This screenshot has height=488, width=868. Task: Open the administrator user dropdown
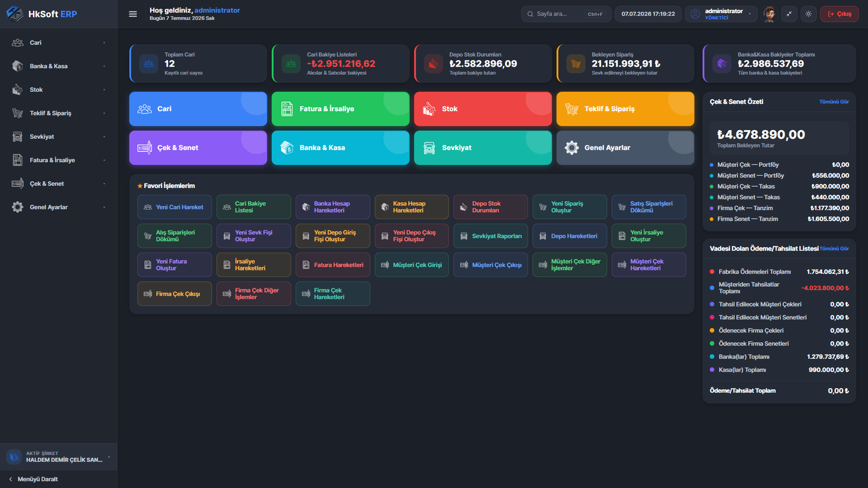click(x=721, y=14)
